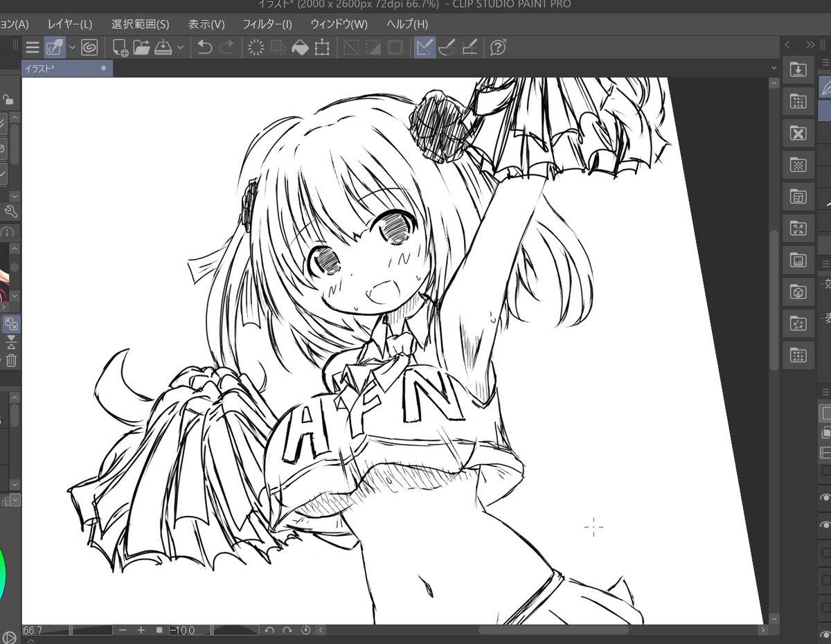Click the scroll-right arrow of canvas scrollbar
831x644 pixels.
[x=762, y=630]
